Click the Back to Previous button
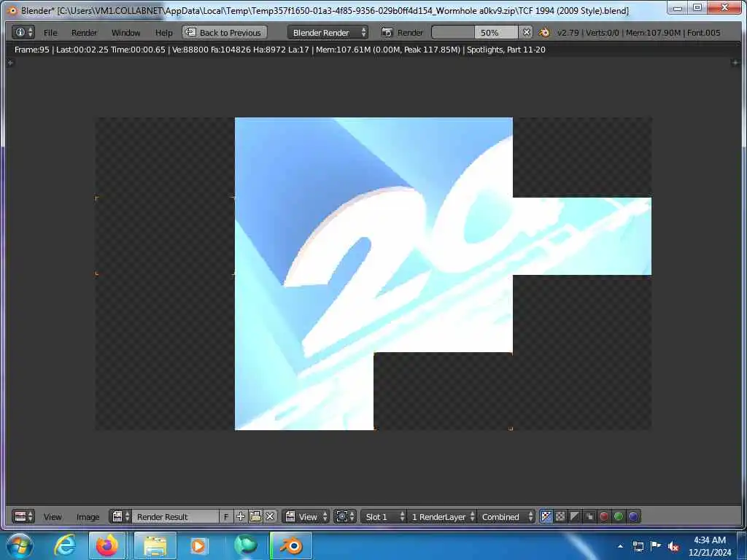Screen dimensions: 747x560 click(x=225, y=32)
